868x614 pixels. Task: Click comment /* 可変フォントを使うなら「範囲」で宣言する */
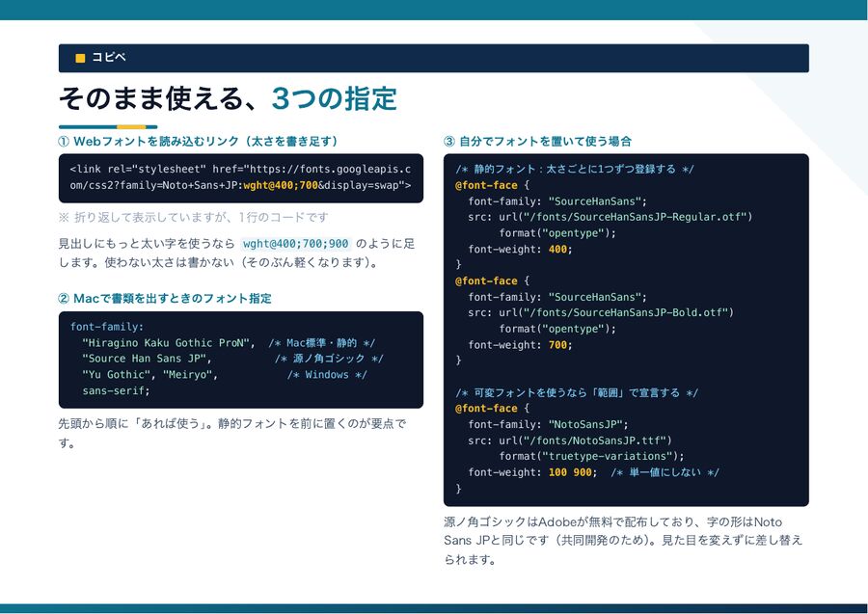[577, 392]
